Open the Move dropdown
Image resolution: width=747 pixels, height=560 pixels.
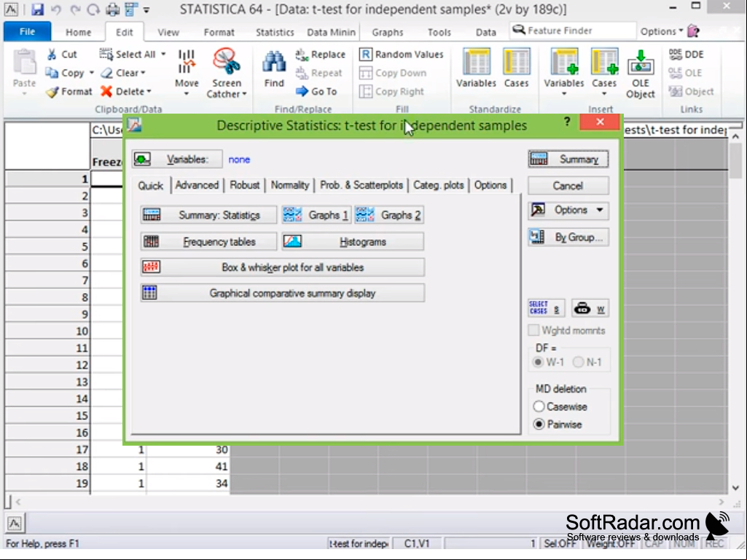pyautogui.click(x=187, y=94)
